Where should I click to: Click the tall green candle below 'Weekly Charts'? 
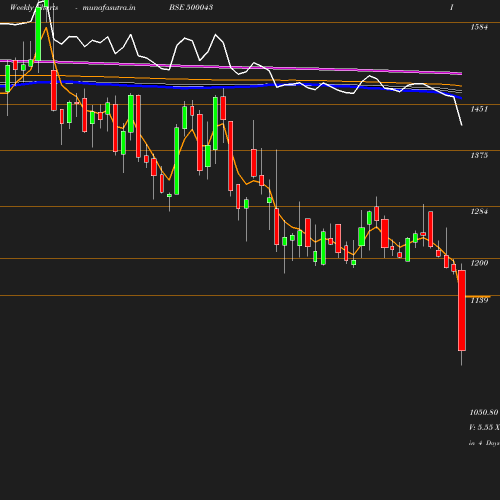[39, 34]
